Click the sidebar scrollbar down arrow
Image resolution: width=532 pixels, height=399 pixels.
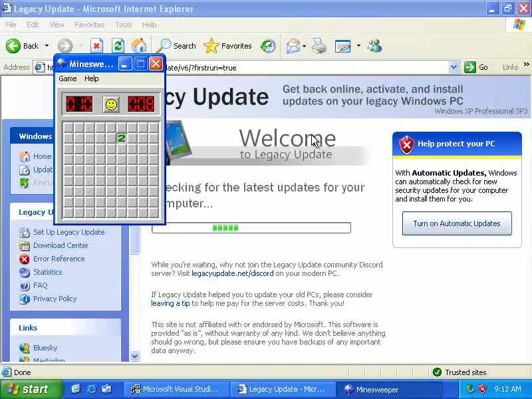coord(135,356)
